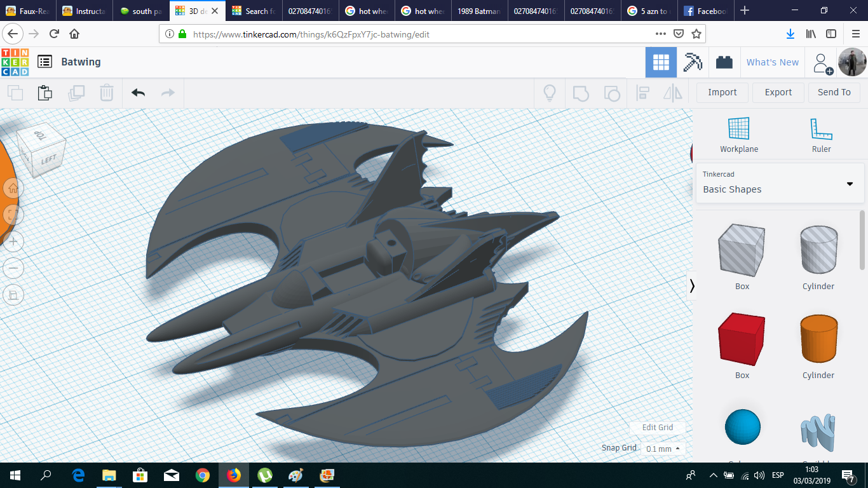Switch to the Search browser tab

pos(255,11)
